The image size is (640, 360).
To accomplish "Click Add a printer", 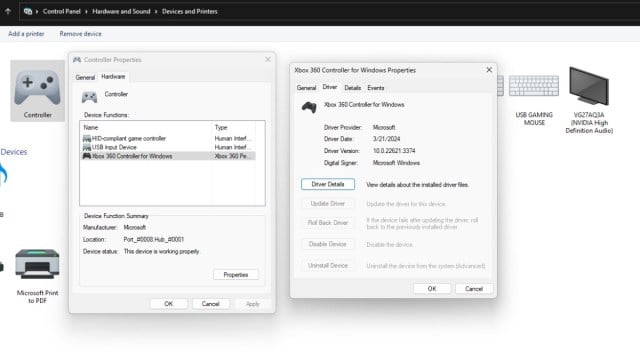I will coord(26,34).
